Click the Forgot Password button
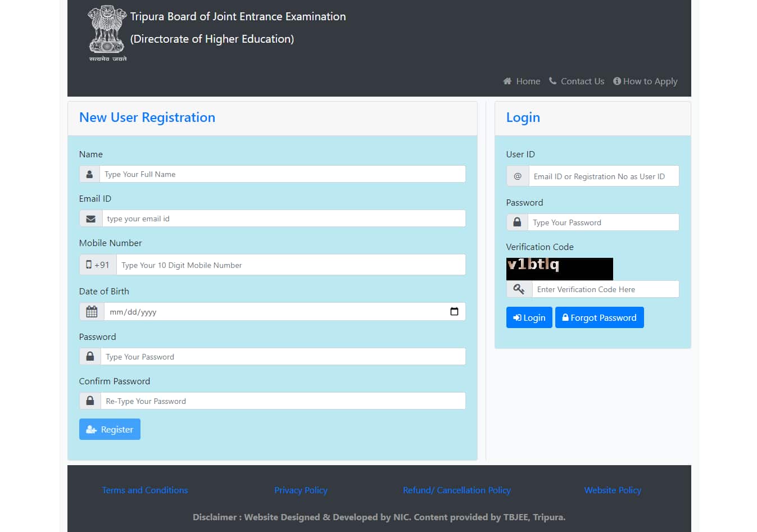The height and width of the screenshot is (532, 757). (x=599, y=317)
